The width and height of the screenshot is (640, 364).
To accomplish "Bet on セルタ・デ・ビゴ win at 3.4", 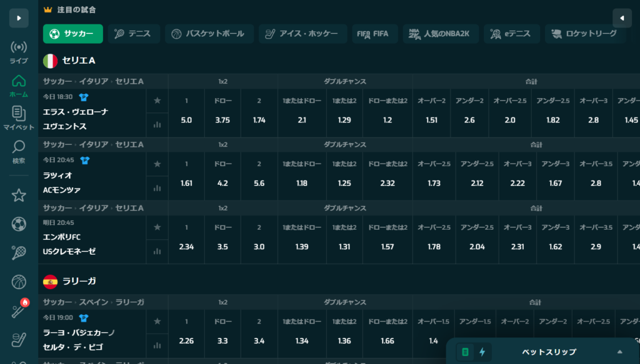I will pos(259,333).
